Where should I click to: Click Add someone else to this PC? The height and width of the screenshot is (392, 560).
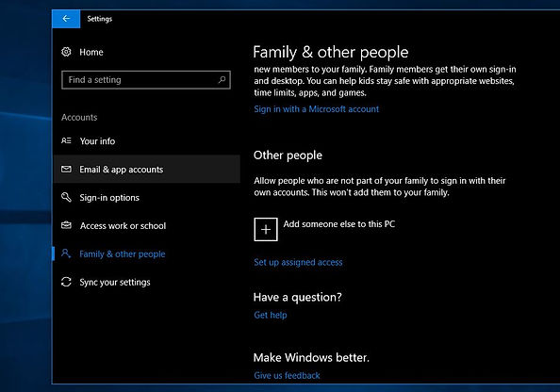pyautogui.click(x=339, y=224)
